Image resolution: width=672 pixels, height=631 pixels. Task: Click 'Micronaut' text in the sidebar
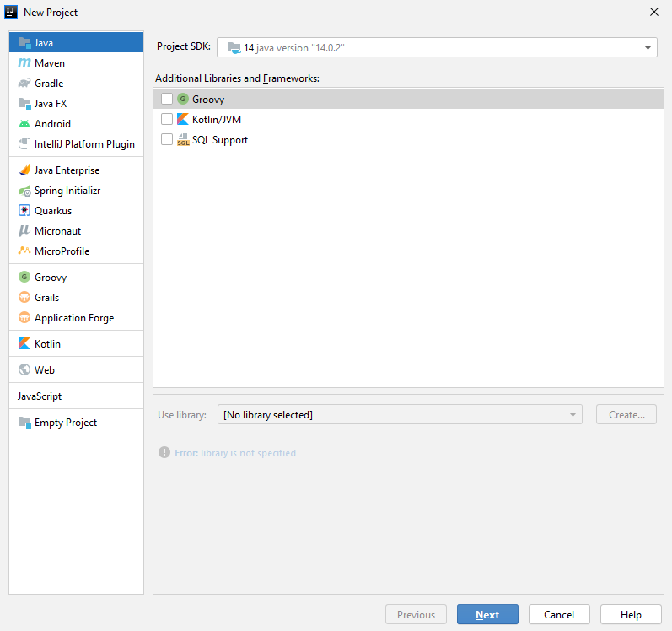point(58,231)
